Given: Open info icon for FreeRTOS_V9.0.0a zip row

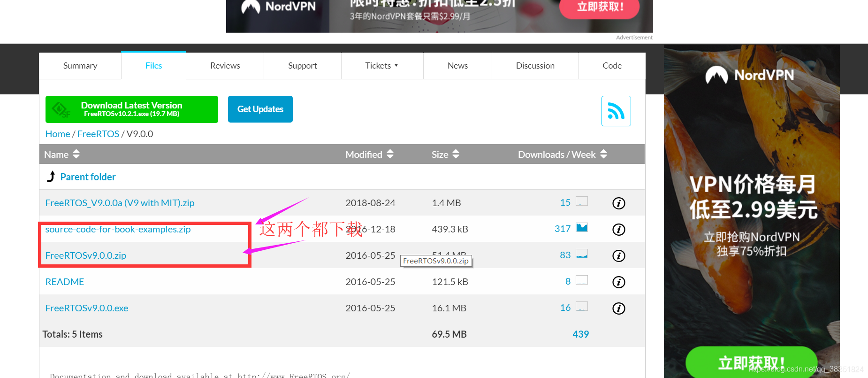Looking at the screenshot, I should (619, 203).
